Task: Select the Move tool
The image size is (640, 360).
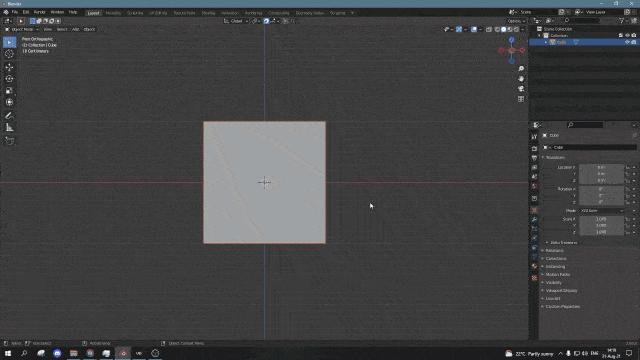Action: click(x=9, y=67)
